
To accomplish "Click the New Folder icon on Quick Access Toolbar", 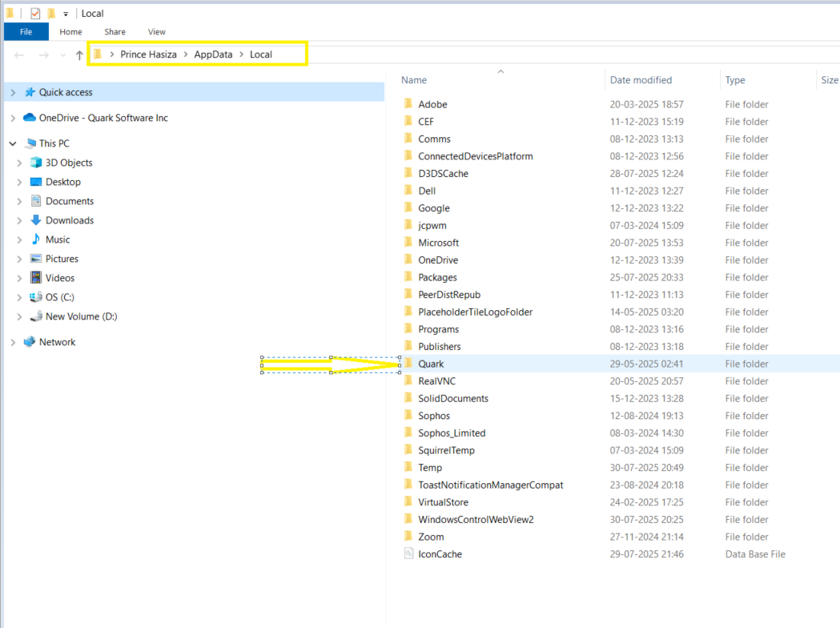I will click(x=51, y=12).
